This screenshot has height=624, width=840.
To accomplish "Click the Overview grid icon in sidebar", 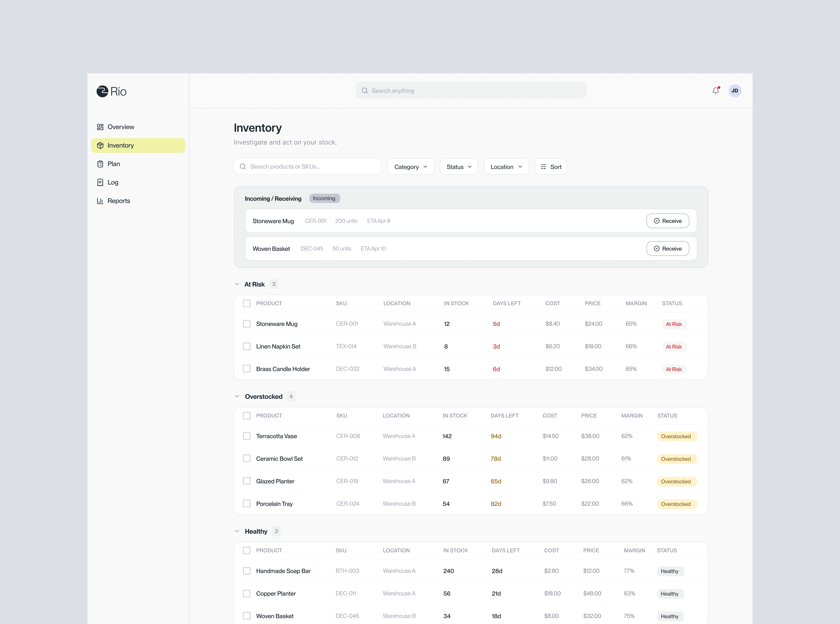I will click(100, 127).
